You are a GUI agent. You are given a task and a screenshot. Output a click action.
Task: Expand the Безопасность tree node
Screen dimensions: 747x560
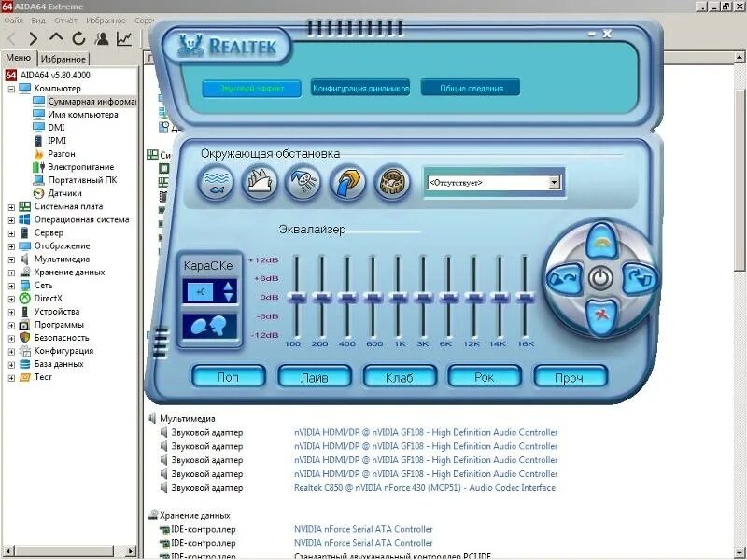[11, 338]
